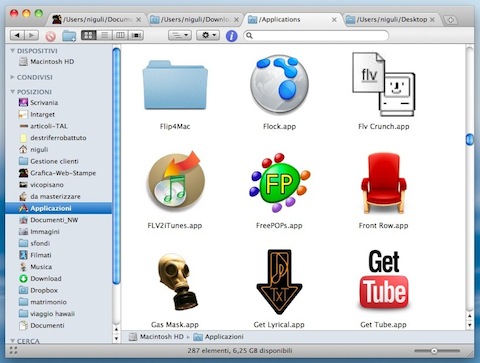The width and height of the screenshot is (480, 363).
Task: Close the /Users/niguli/Desktop tab
Action: click(x=432, y=20)
